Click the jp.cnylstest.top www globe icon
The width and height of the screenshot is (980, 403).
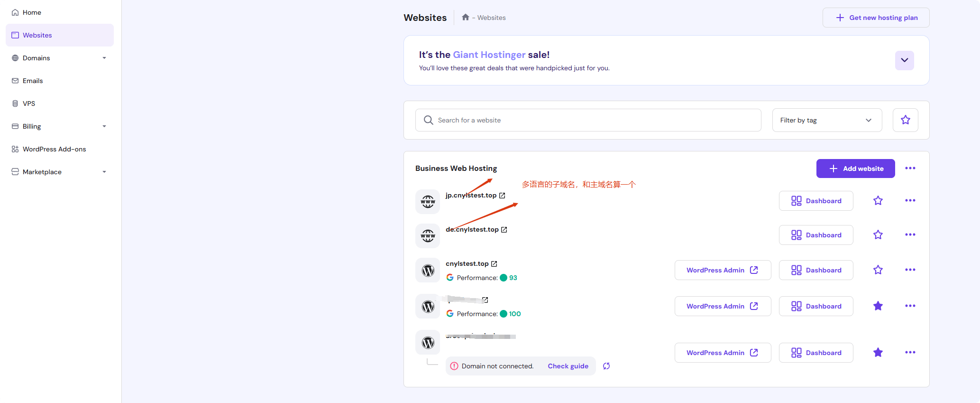[x=428, y=201]
